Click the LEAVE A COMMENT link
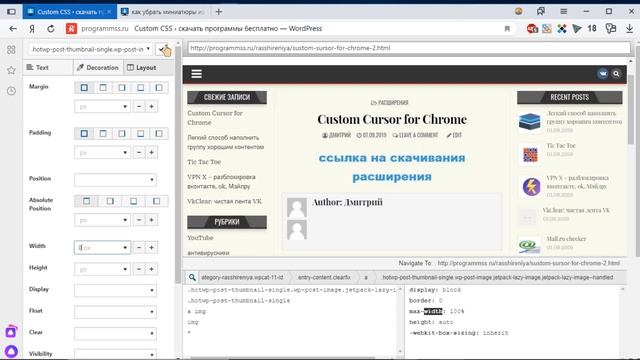 pyautogui.click(x=415, y=135)
